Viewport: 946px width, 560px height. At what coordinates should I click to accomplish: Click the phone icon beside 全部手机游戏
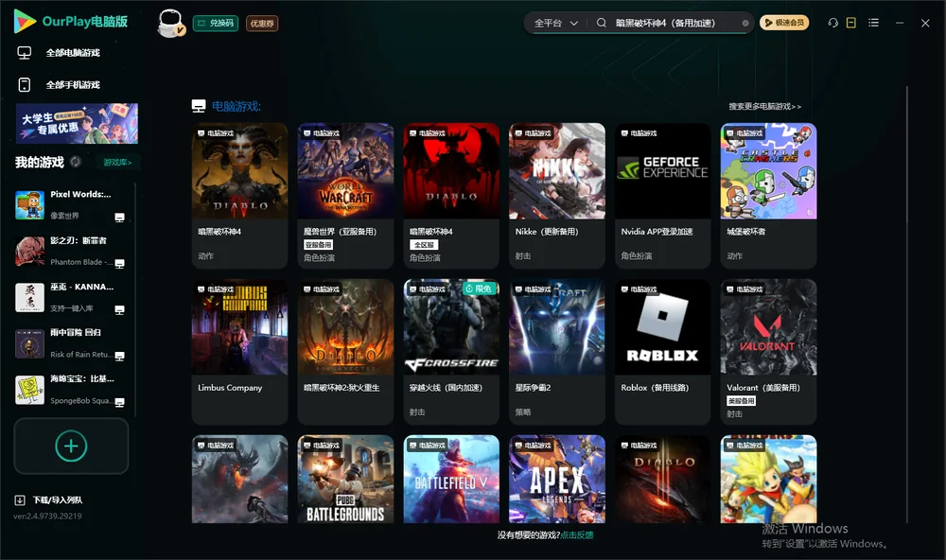point(25,85)
